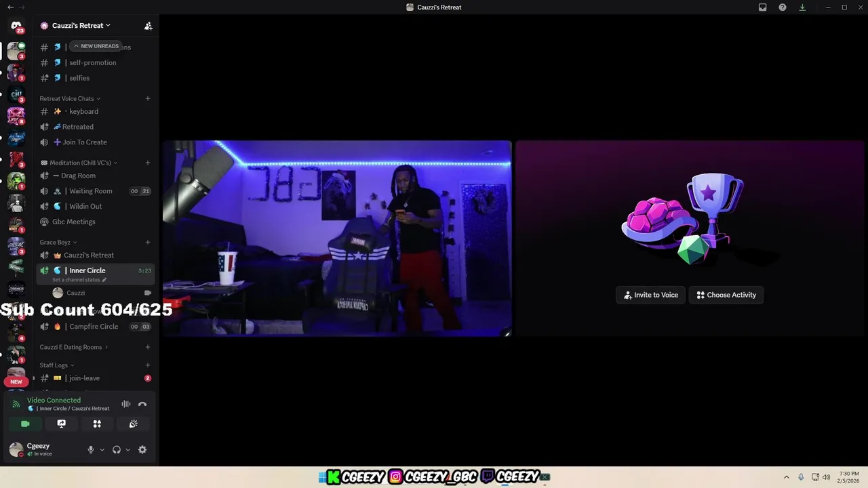Open Discord direct messages home icon
868x488 pixels.
[16, 26]
